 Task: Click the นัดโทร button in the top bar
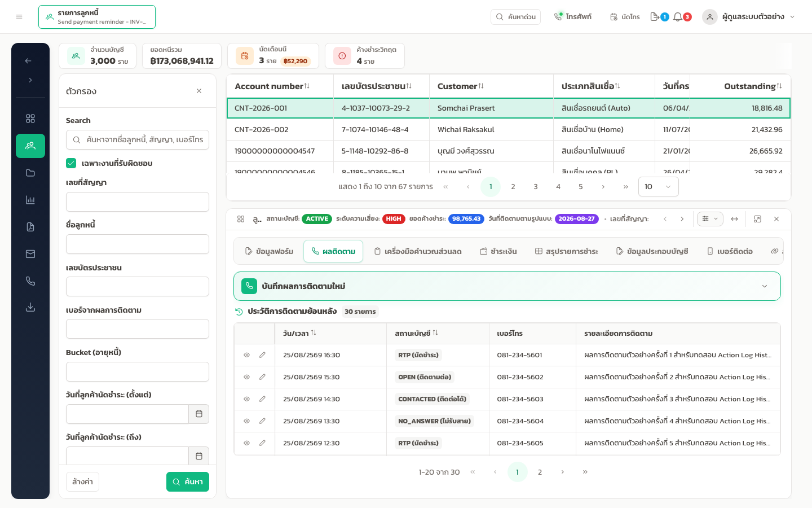625,17
